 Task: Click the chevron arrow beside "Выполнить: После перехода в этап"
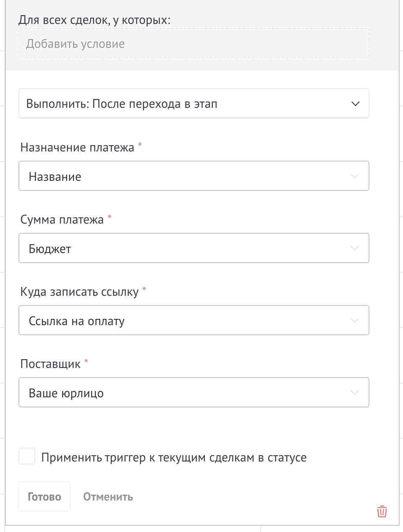coord(355,104)
